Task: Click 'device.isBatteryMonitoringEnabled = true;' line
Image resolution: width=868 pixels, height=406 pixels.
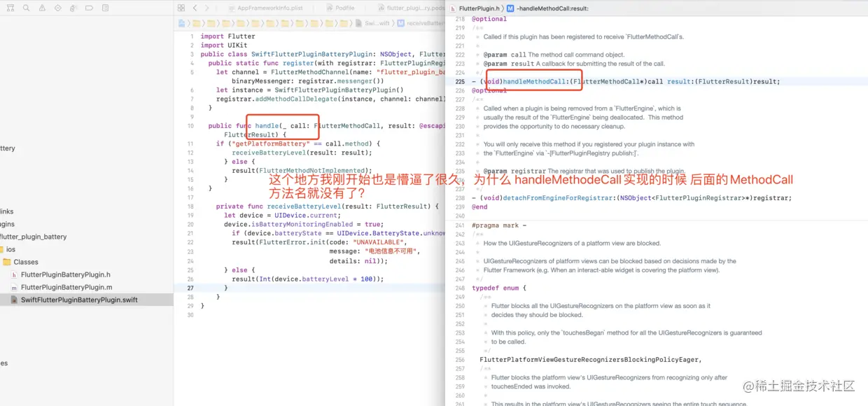Action: (x=304, y=225)
